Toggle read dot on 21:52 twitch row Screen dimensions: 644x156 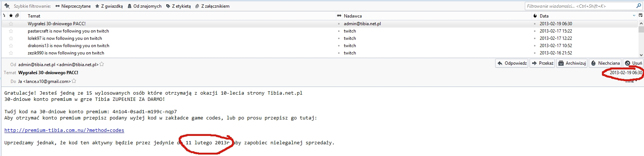pyautogui.click(x=339, y=53)
